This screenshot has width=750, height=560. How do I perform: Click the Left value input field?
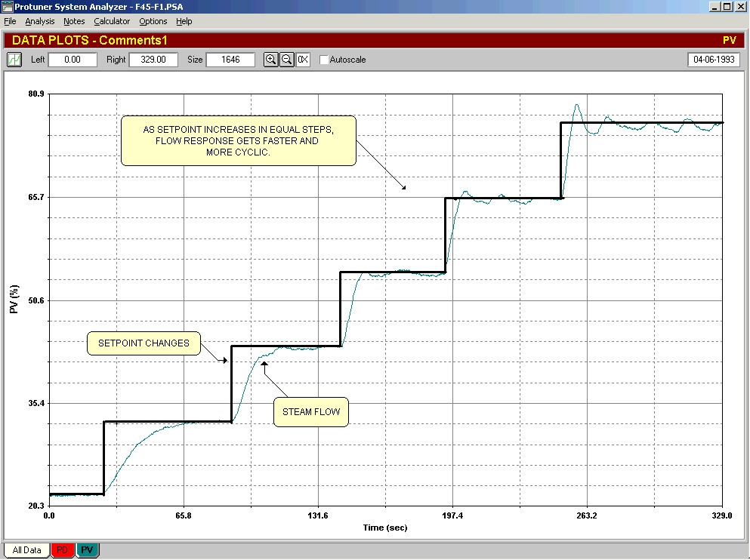(x=73, y=60)
